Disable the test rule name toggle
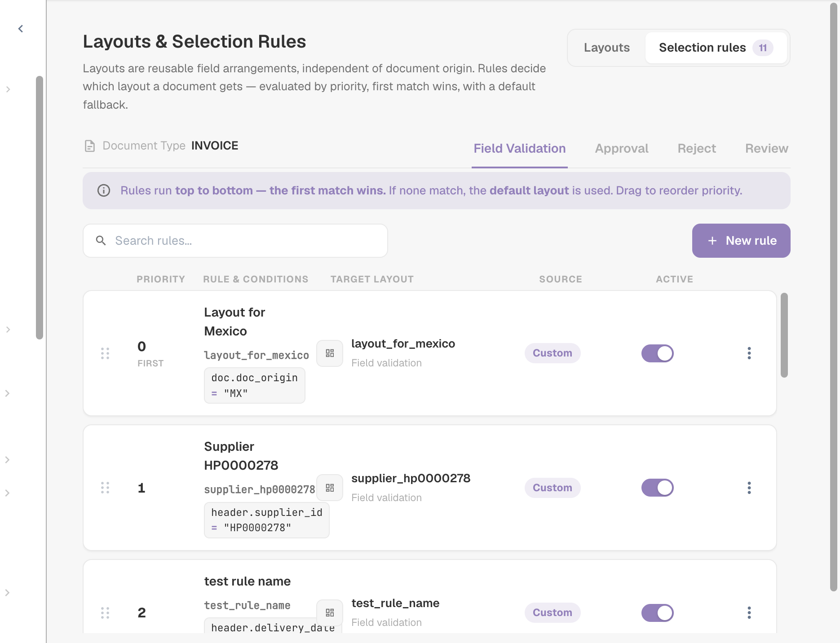Viewport: 840px width, 643px height. click(x=658, y=612)
